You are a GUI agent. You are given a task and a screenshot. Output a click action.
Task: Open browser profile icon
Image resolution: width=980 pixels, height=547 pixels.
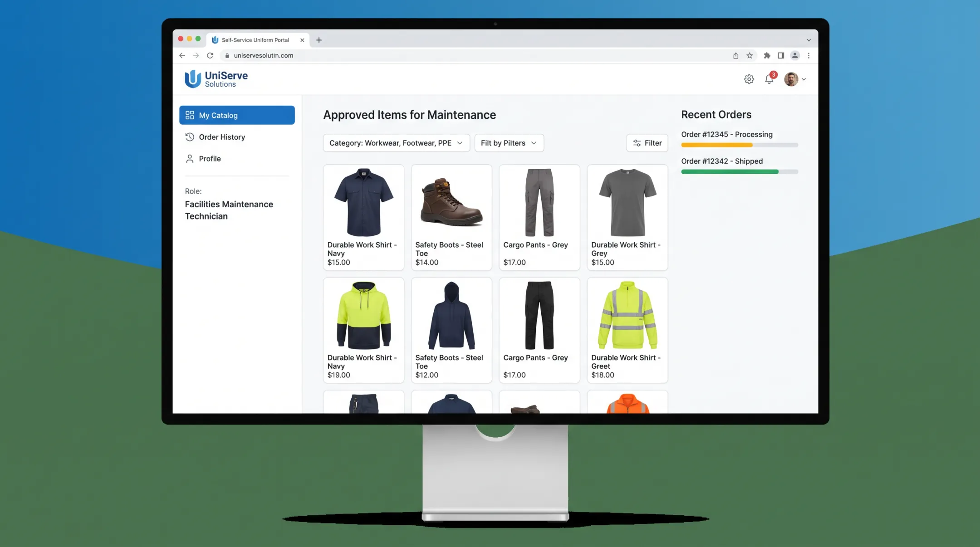(795, 55)
